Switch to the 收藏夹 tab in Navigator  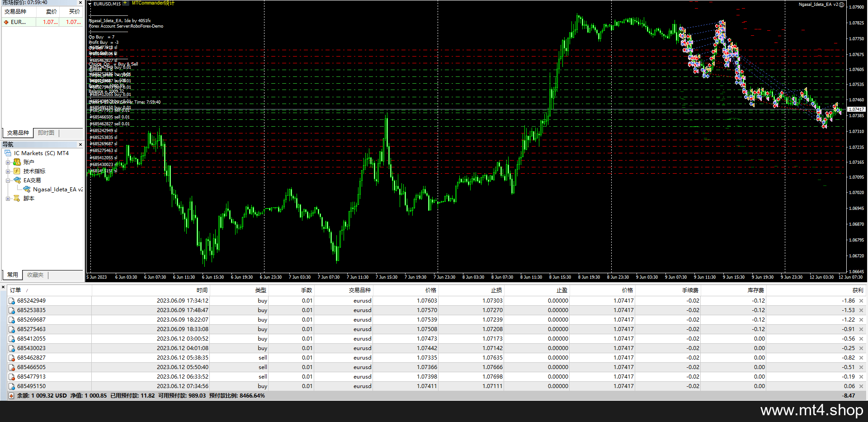(35, 275)
